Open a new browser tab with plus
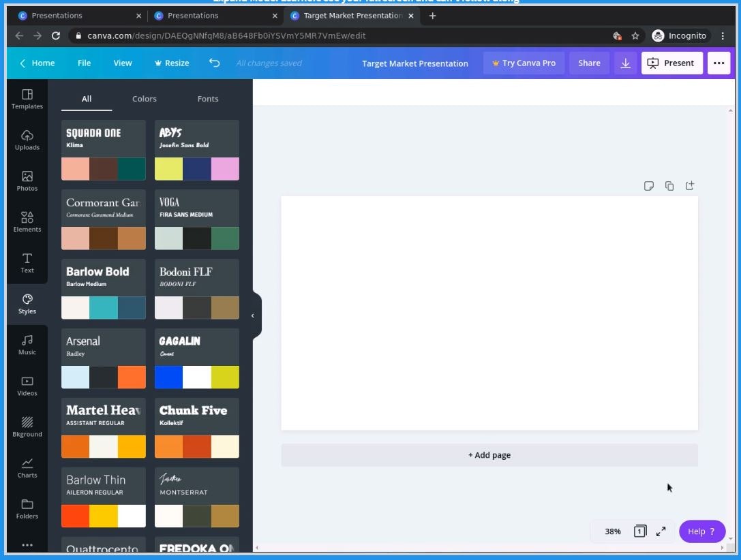Viewport: 741px width, 560px height. point(432,16)
